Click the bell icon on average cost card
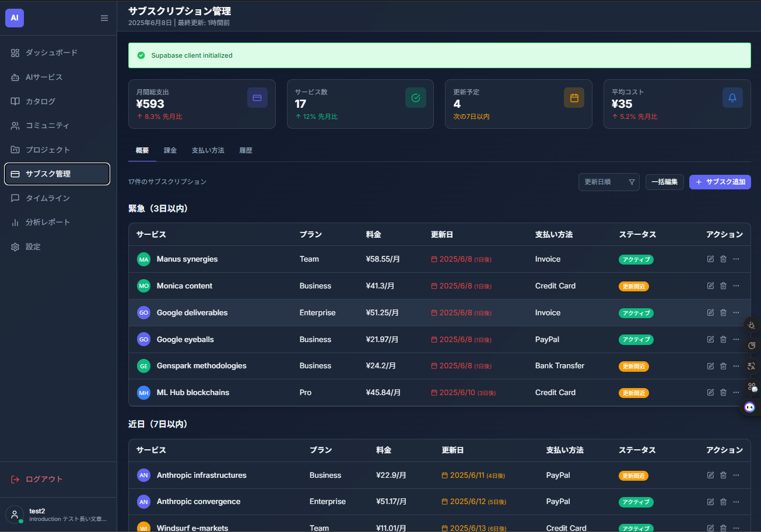The image size is (761, 532). (x=732, y=98)
